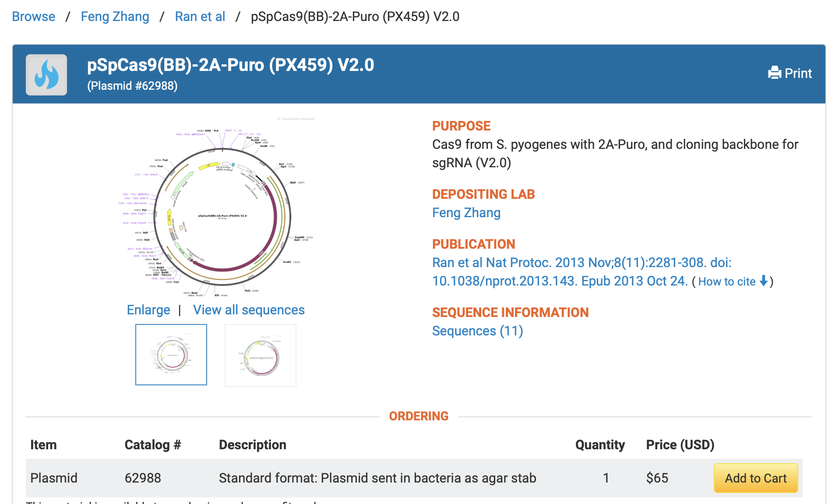Viewport: 839px width, 504px height.
Task: View all sequences for this plasmid
Action: (x=249, y=310)
